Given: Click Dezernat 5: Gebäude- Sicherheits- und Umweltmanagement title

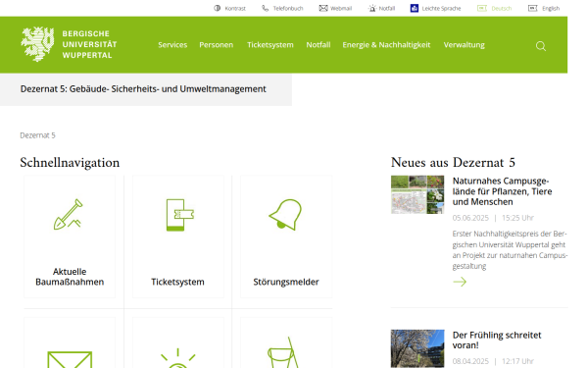Looking at the screenshot, I should coord(143,89).
